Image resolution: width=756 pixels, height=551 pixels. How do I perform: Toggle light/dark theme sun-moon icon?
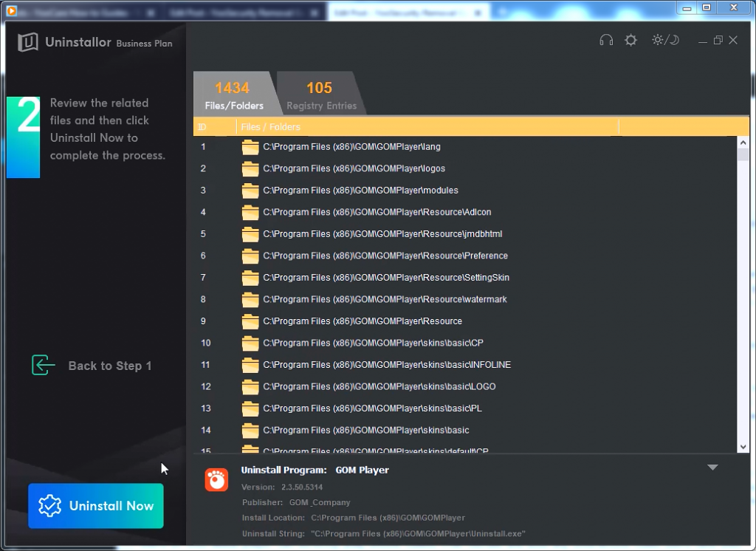point(665,40)
